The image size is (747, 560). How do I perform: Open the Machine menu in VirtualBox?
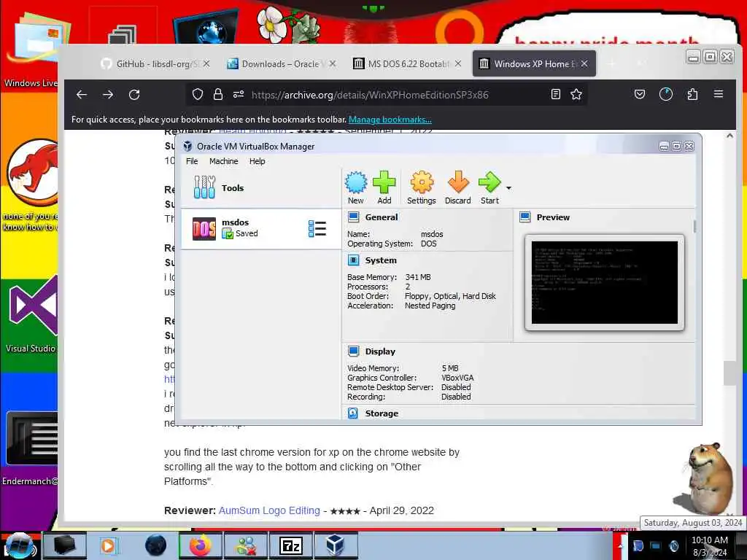click(x=223, y=161)
